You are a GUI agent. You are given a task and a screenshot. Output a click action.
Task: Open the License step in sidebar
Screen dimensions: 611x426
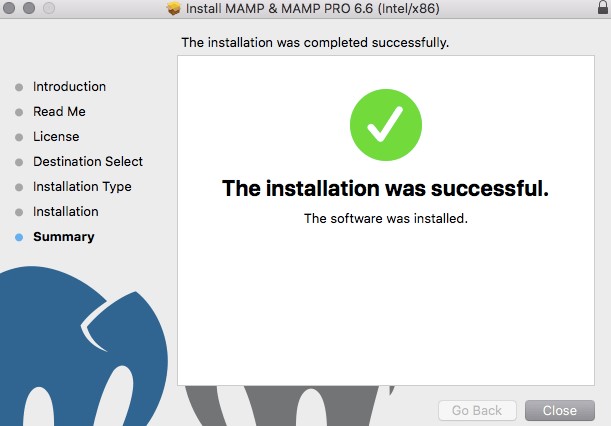pyautogui.click(x=56, y=137)
